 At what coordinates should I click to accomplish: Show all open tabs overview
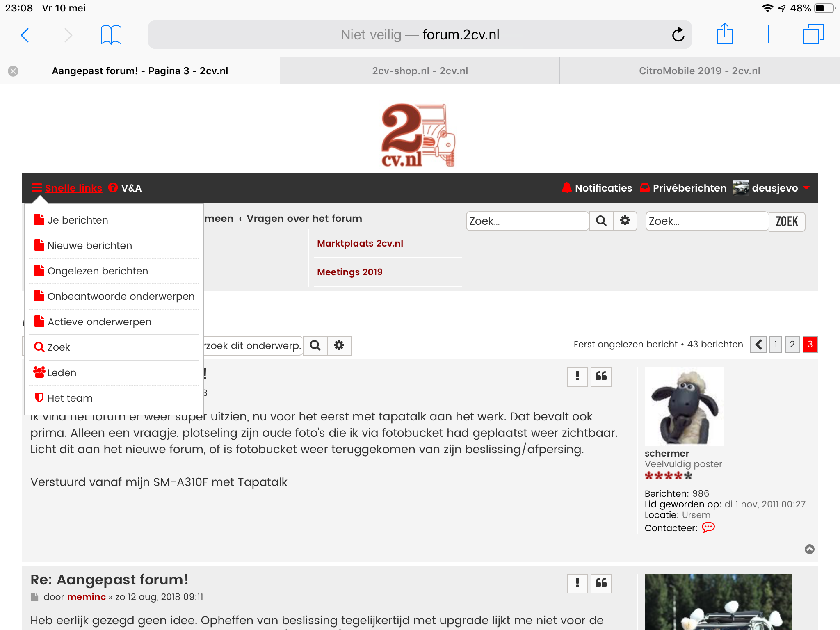point(813,34)
